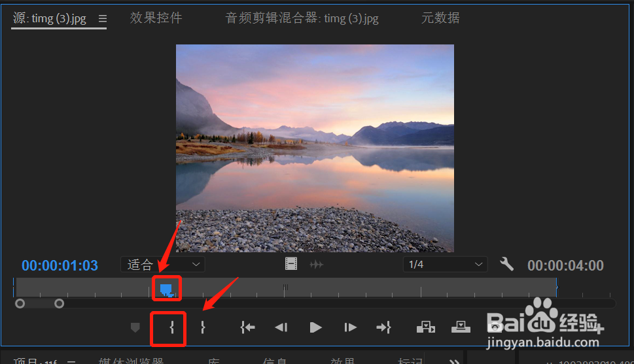This screenshot has width=634, height=364.
Task: Click the Drag Audio Only waveform icon
Action: pyautogui.click(x=316, y=265)
